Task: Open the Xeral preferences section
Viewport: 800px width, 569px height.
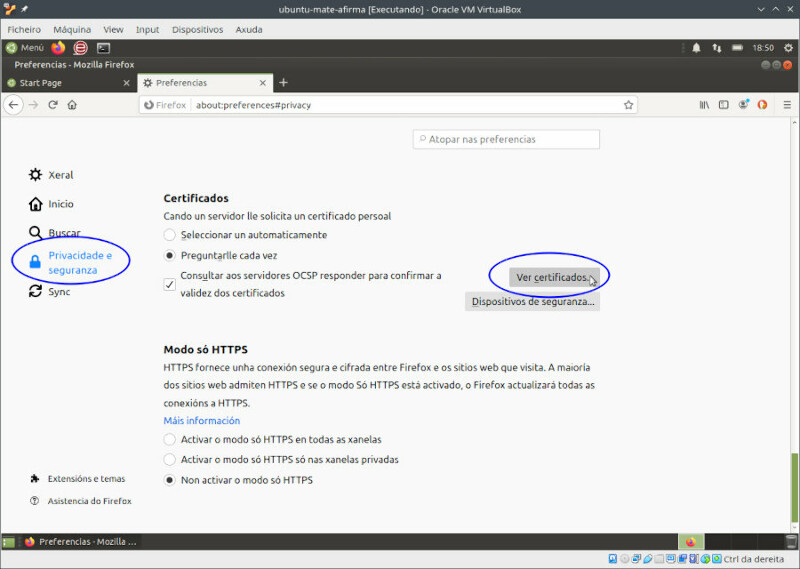Action: (60, 175)
